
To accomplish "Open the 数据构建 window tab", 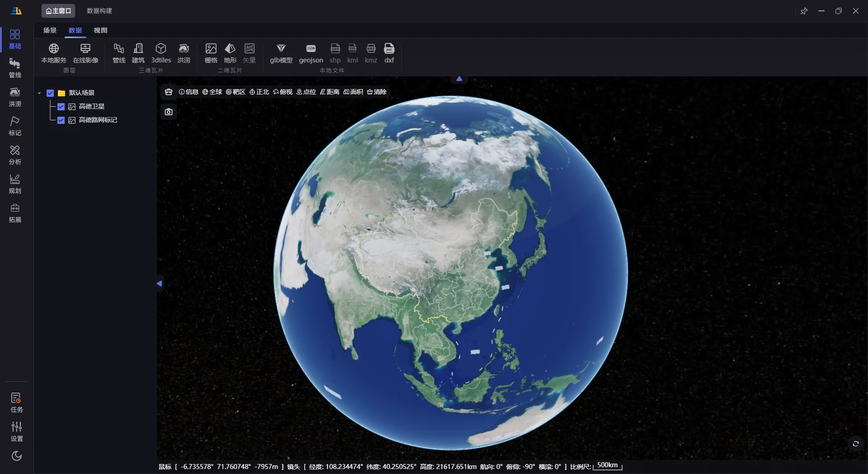I will coord(99,11).
